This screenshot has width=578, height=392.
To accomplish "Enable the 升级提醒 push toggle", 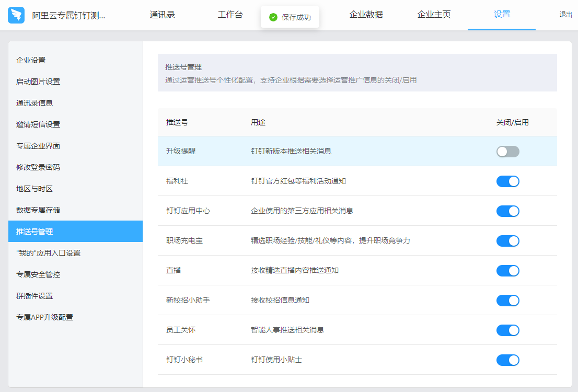I will [x=507, y=152].
